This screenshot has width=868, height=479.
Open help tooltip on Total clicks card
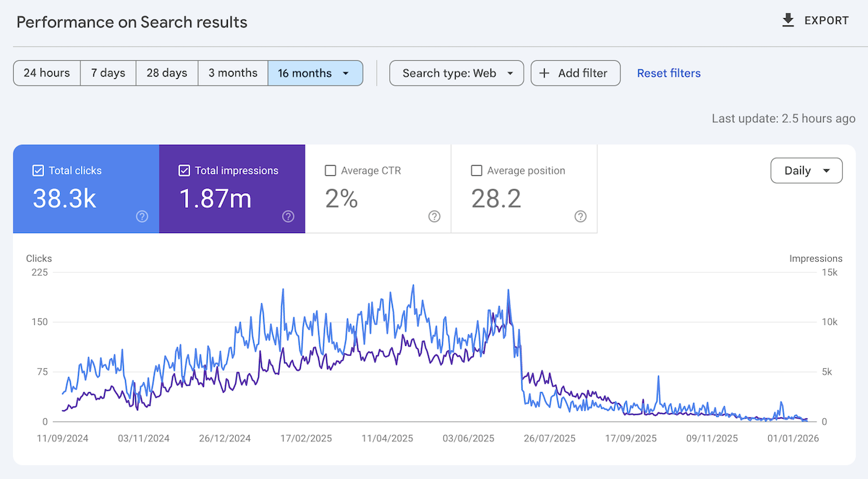pyautogui.click(x=142, y=216)
